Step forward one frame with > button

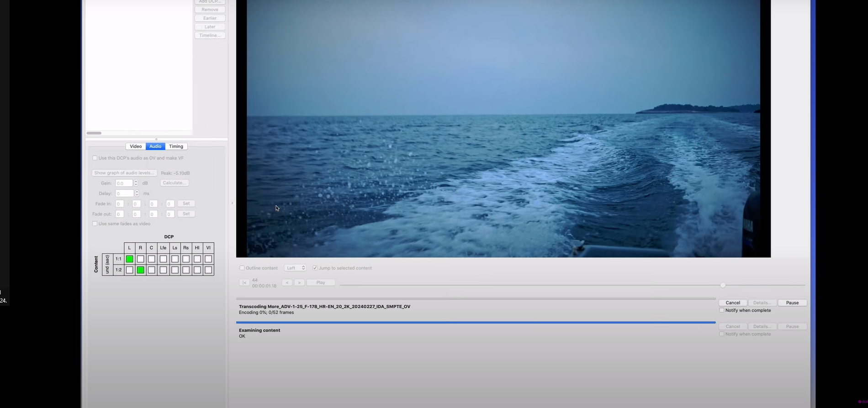(299, 282)
